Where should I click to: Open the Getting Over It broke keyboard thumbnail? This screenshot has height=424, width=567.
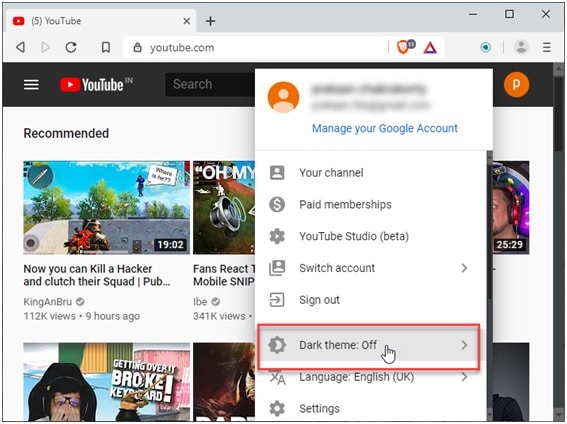(106, 382)
